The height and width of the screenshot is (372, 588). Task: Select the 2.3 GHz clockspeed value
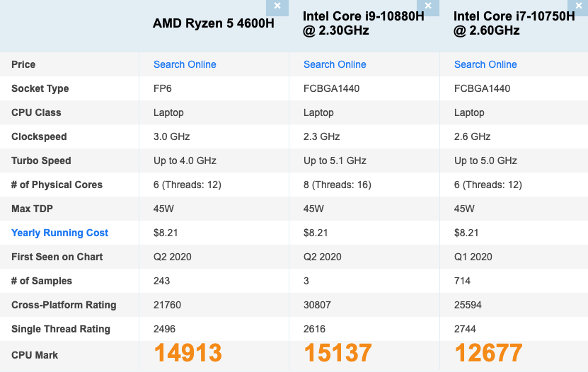[x=322, y=136]
